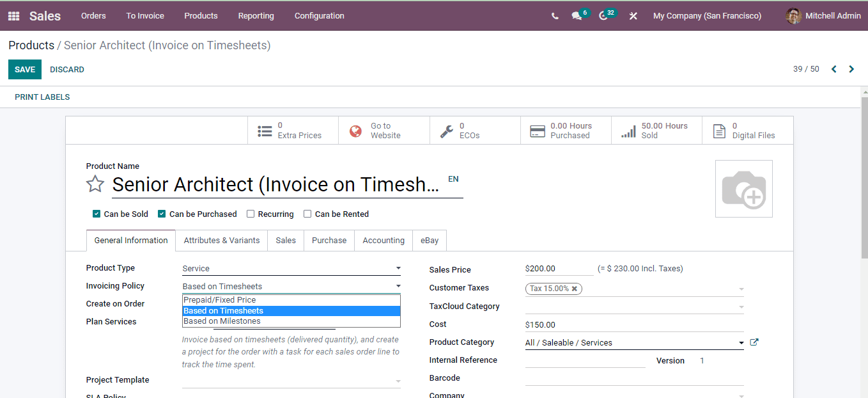Uncheck the Can be Sold checkbox

[x=97, y=214]
